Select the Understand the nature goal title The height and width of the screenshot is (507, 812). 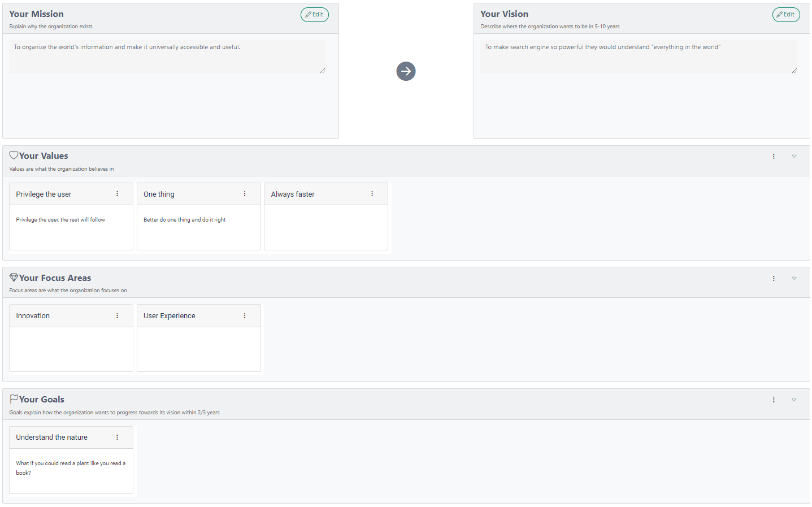coord(51,437)
